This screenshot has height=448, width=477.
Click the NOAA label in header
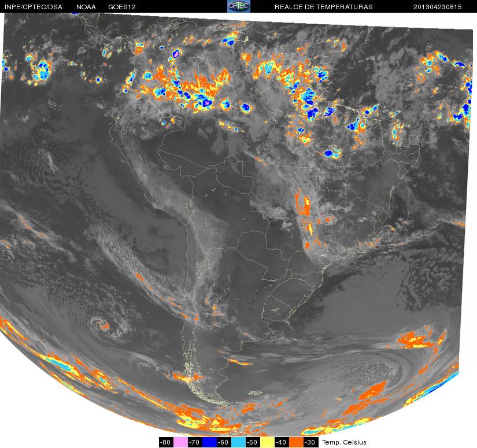pyautogui.click(x=86, y=7)
